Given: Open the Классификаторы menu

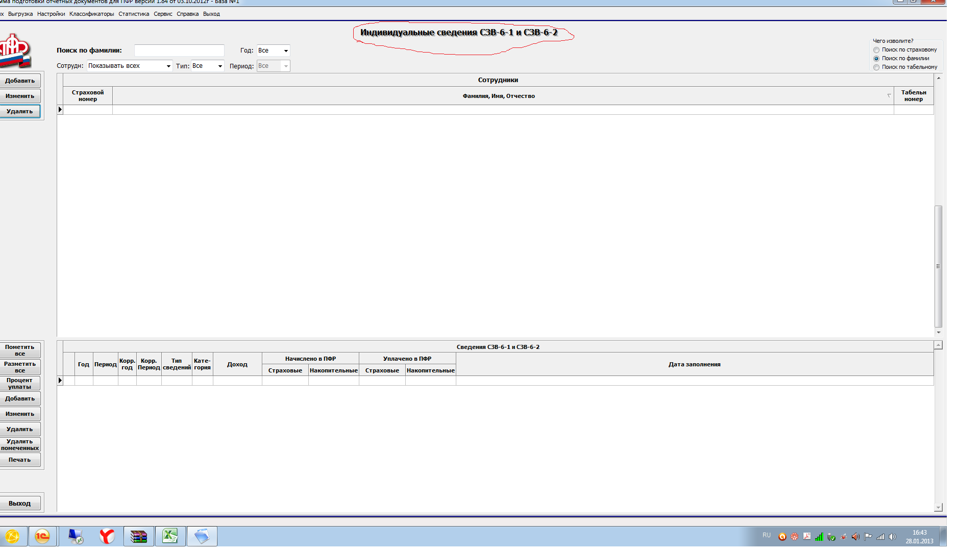Looking at the screenshot, I should point(91,14).
